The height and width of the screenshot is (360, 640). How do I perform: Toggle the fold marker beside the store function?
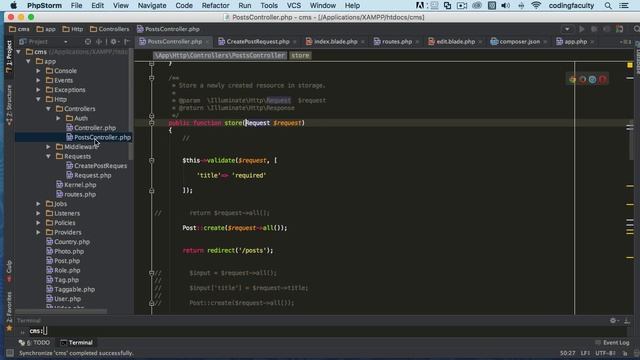click(151, 123)
